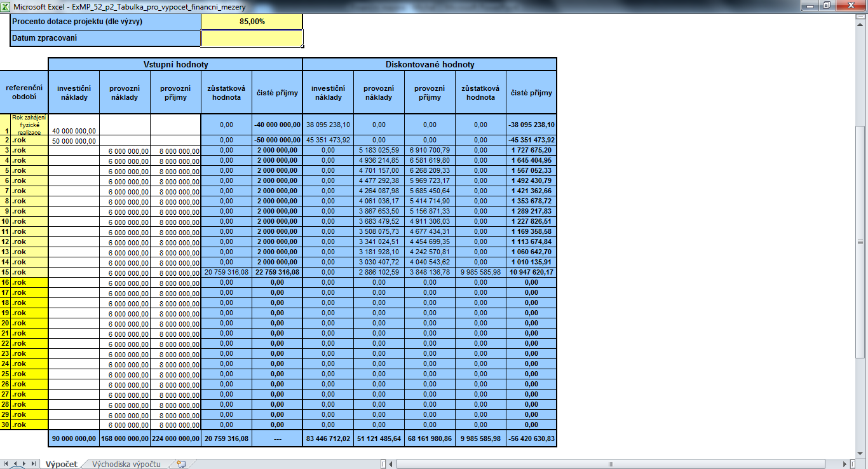The image size is (868, 469).
Task: Jump to first sheet with navigation arrow
Action: (x=6, y=464)
